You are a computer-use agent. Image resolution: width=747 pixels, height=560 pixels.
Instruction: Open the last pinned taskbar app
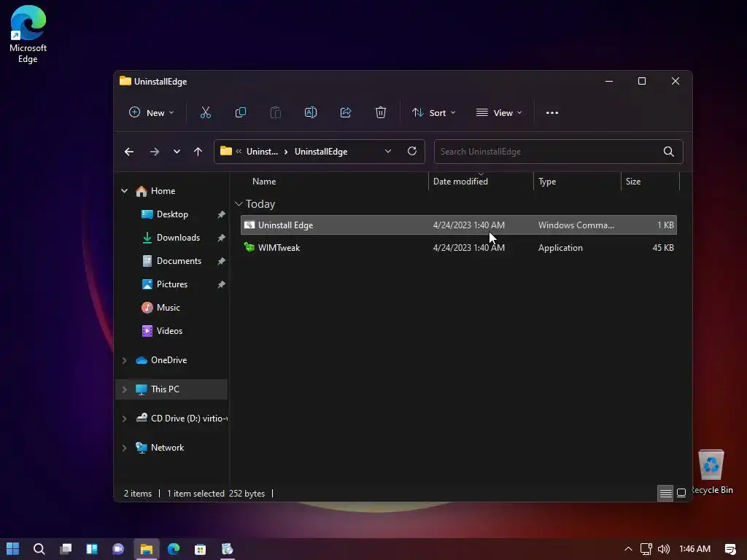point(228,549)
